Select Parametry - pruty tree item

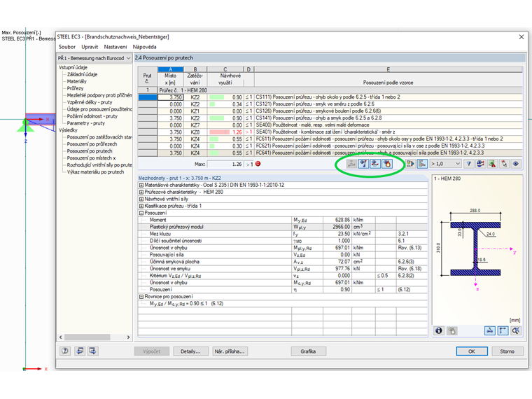pyautogui.click(x=86, y=123)
